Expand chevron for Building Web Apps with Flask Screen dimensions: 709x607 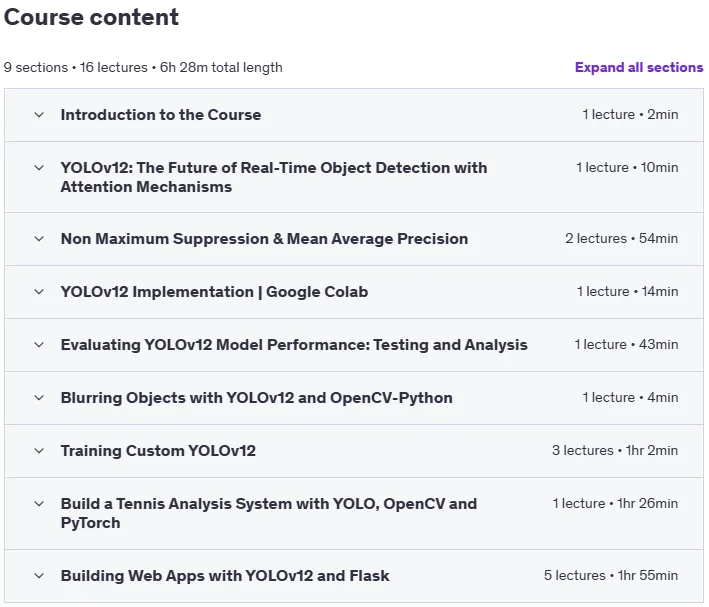[x=39, y=576]
